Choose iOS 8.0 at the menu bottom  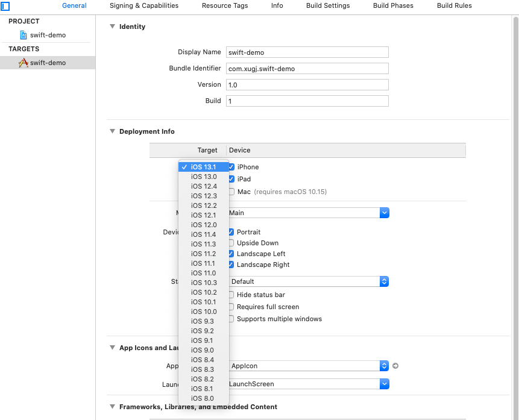click(x=204, y=398)
